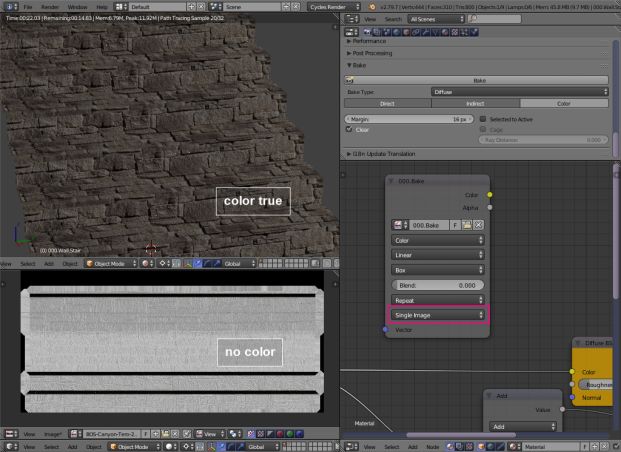Open World properties tab globe icon
Image resolution: width=621 pixels, height=452 pixels.
[x=396, y=32]
